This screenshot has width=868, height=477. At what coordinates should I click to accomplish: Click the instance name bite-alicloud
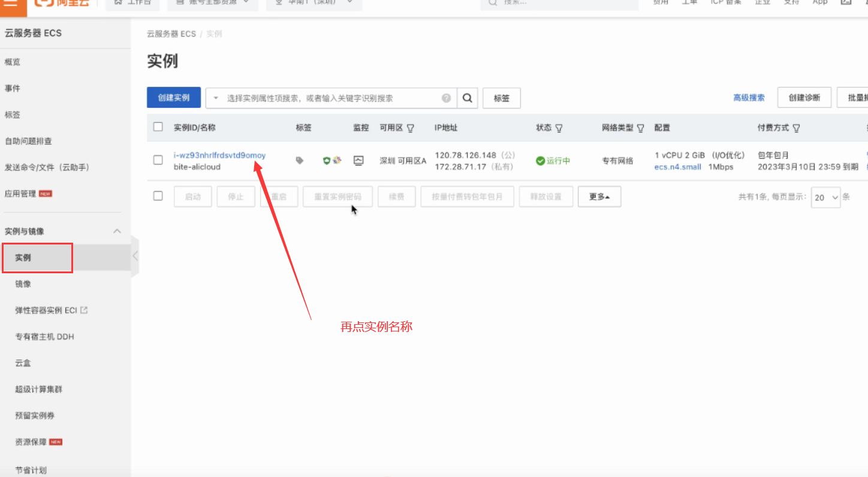tap(197, 167)
